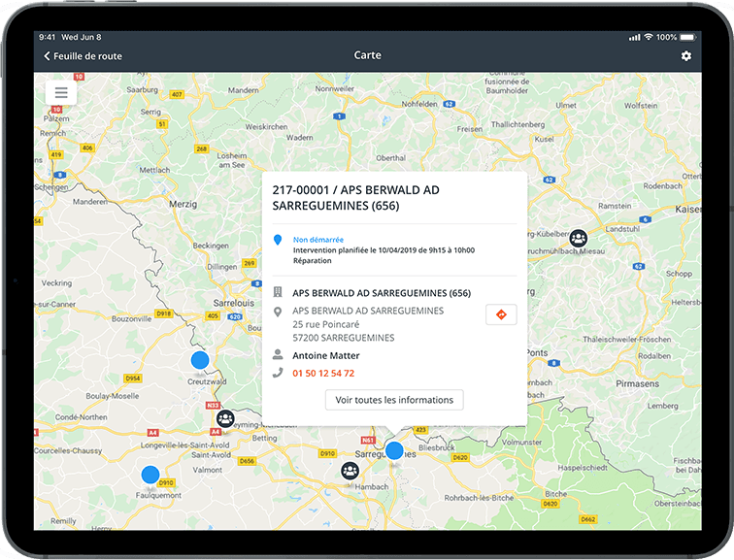Go back to Feuille de route

pyautogui.click(x=83, y=56)
